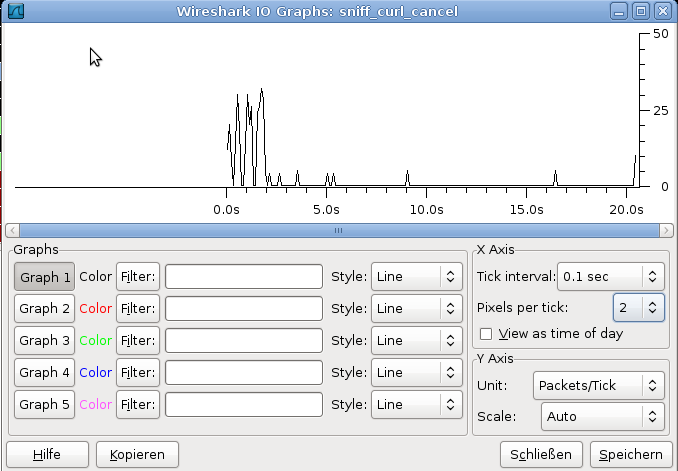
Task: Open Graph 1 Style dropdown
Action: coord(417,277)
